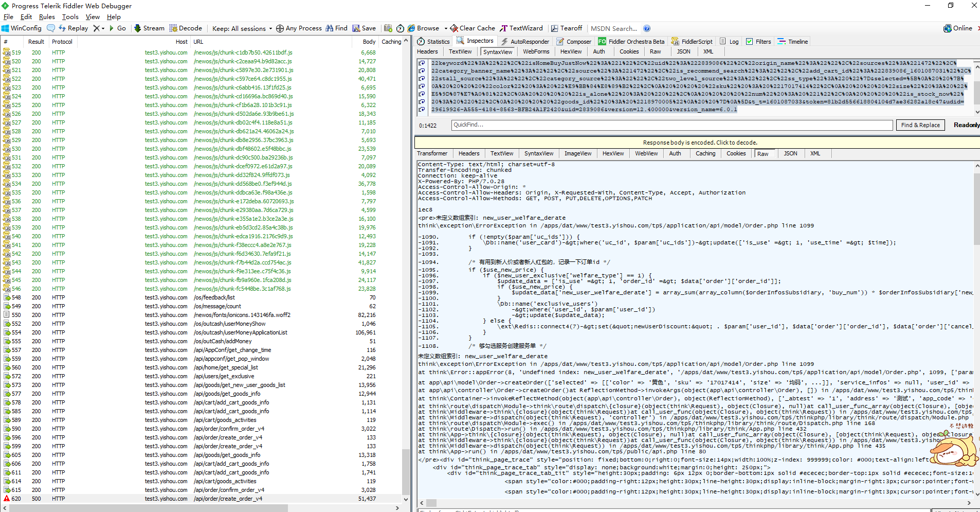Open the Fiddler Orchestra Beta tab
The height and width of the screenshot is (512, 980).
[x=631, y=42]
